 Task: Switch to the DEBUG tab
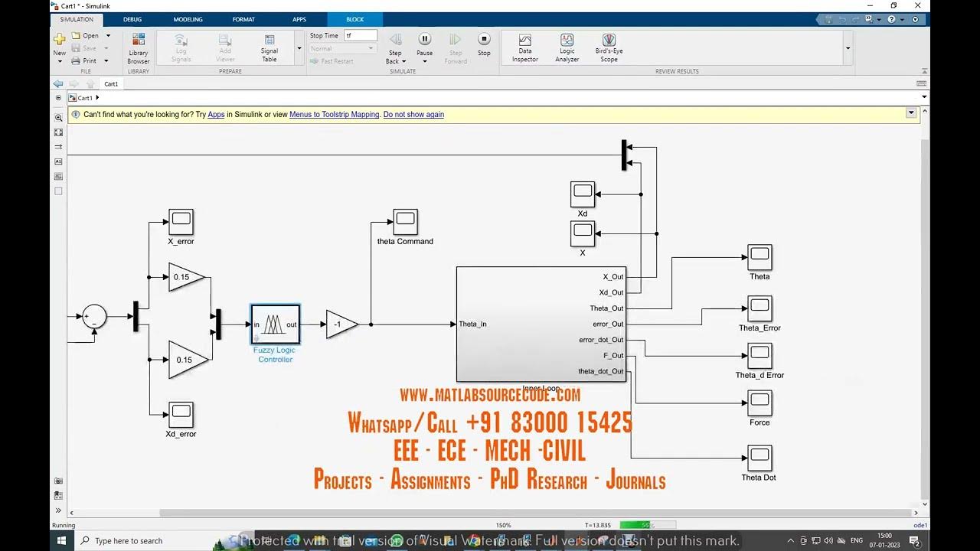point(132,19)
